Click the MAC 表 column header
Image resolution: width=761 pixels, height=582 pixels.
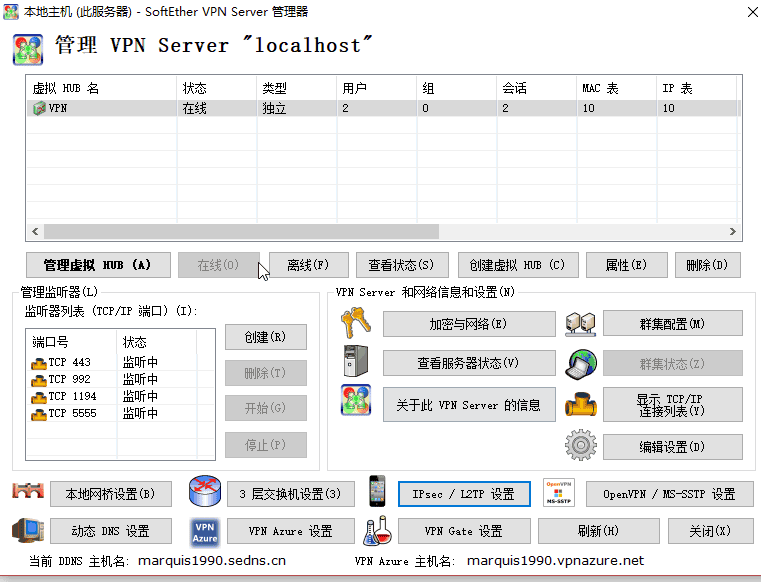pos(617,88)
